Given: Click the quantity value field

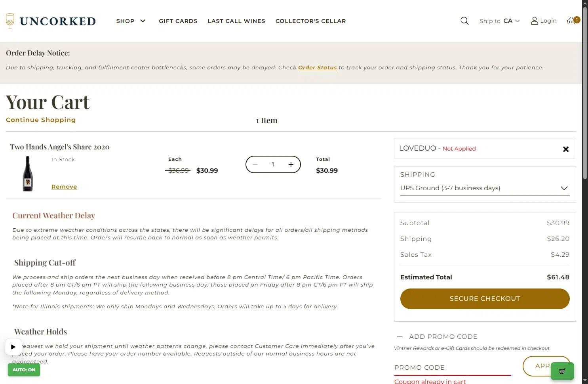Looking at the screenshot, I should (273, 164).
